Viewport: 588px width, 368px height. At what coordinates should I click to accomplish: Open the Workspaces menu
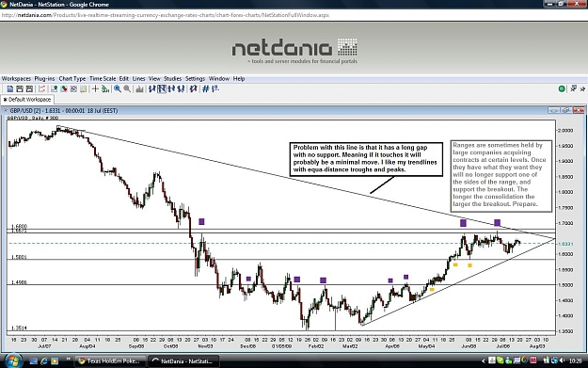click(x=16, y=79)
